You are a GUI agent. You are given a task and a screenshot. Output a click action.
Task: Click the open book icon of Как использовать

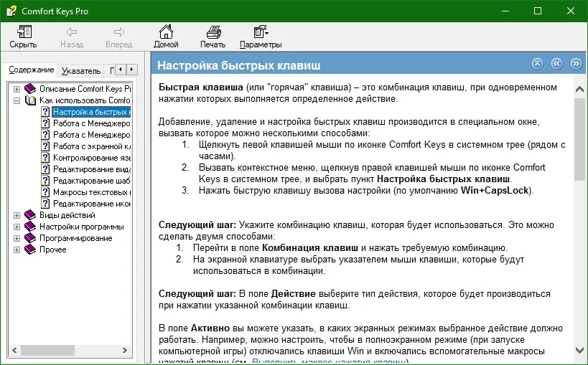[30, 100]
